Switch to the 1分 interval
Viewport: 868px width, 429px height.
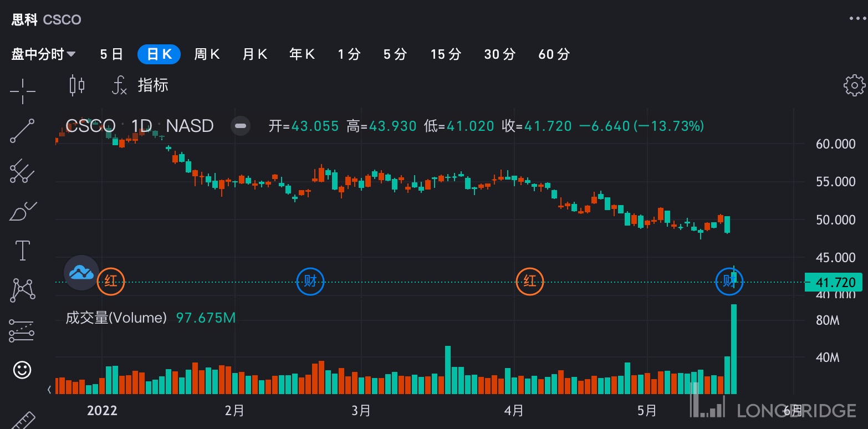coord(349,54)
